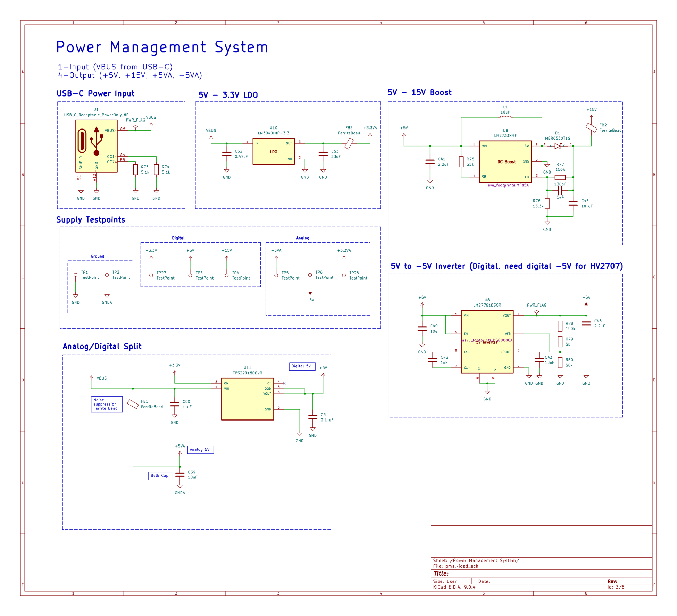Click the TP27 test point circle
This screenshot has height=616, width=677.
(151, 275)
